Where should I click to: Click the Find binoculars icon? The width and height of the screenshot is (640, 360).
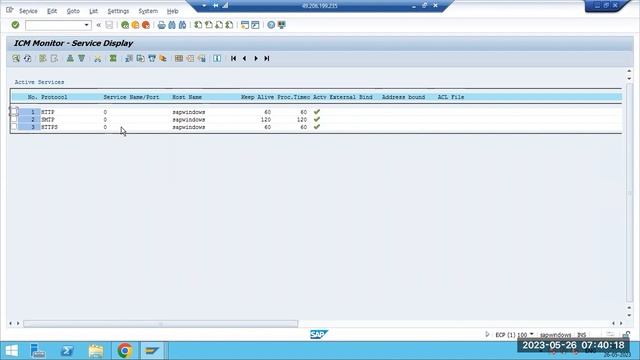point(172,25)
